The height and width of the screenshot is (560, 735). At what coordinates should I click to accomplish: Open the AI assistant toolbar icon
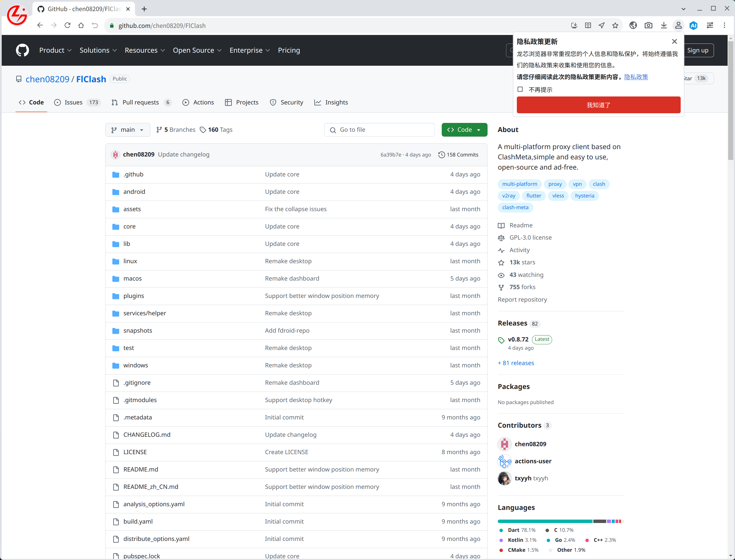click(x=693, y=25)
